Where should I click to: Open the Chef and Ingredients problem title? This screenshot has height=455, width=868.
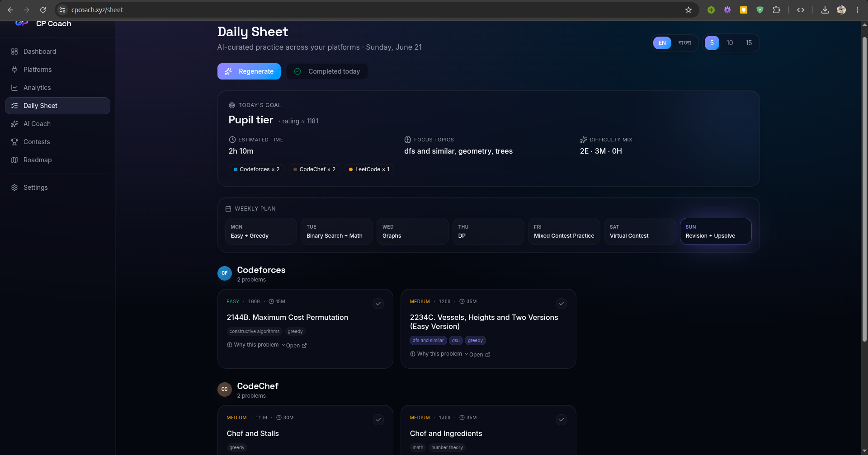click(x=446, y=434)
